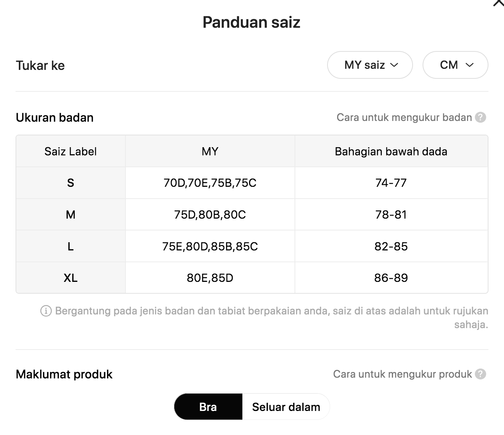This screenshot has width=504, height=435.
Task: Click Bahagian bawah dada column header
Action: 391,151
